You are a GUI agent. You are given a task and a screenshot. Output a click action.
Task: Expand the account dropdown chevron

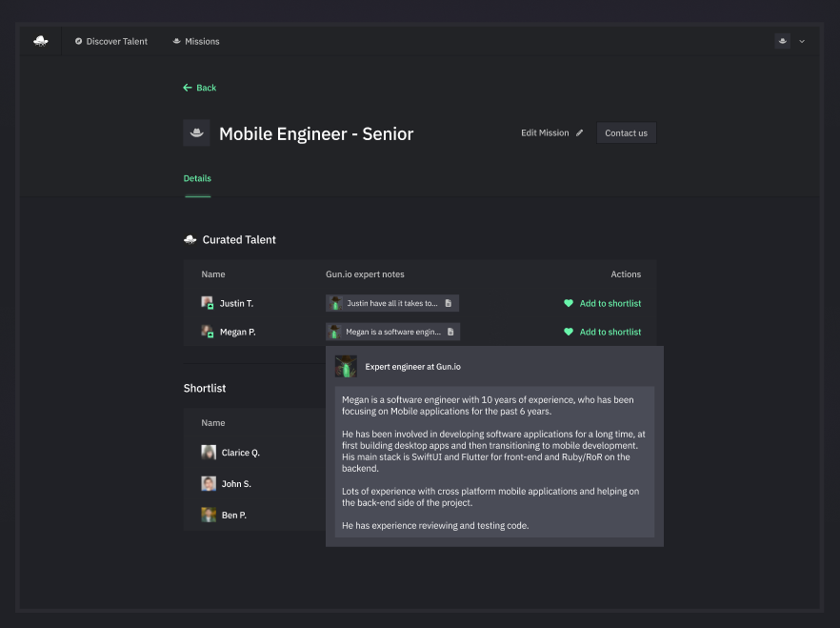(x=802, y=42)
